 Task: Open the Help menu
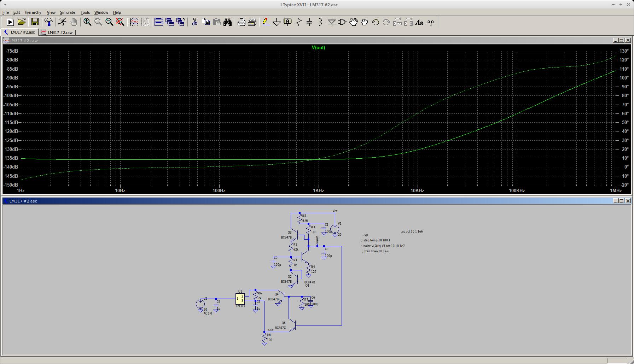[117, 12]
